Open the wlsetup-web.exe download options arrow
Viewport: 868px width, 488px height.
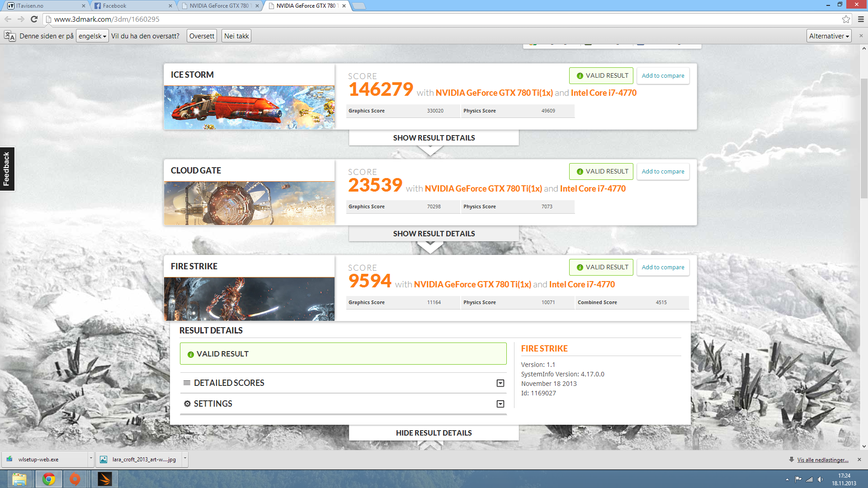pyautogui.click(x=91, y=459)
